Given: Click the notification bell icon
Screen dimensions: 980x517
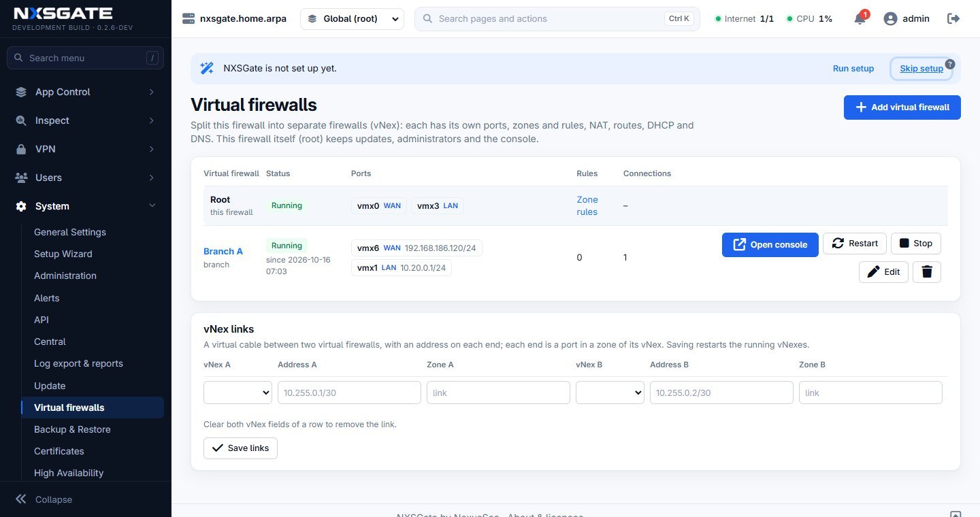Looking at the screenshot, I should 860,19.
